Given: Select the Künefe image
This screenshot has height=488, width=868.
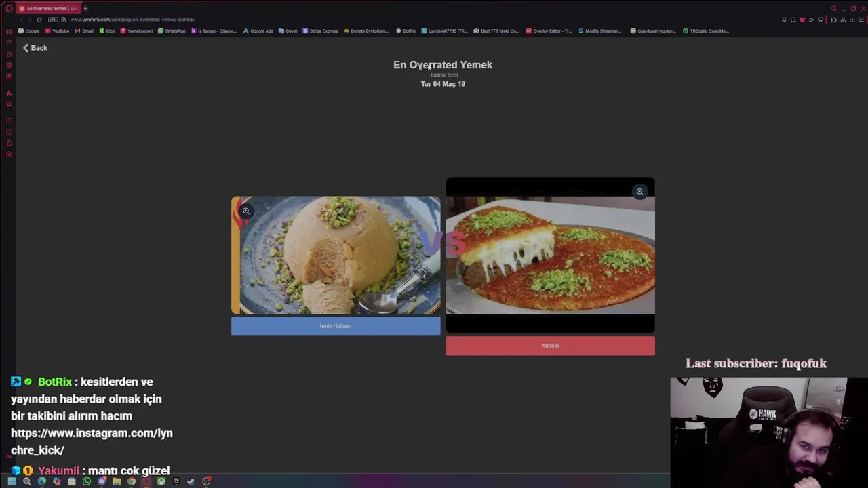Looking at the screenshot, I should 550,256.
